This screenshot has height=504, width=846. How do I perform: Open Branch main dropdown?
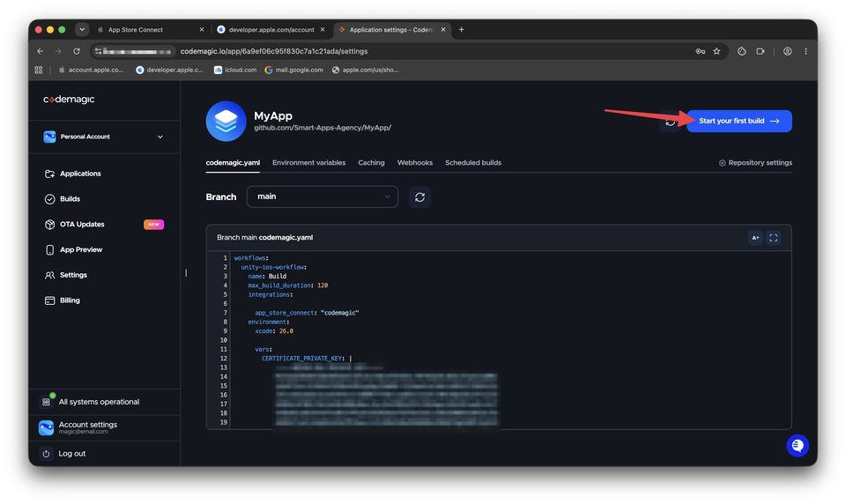click(323, 197)
